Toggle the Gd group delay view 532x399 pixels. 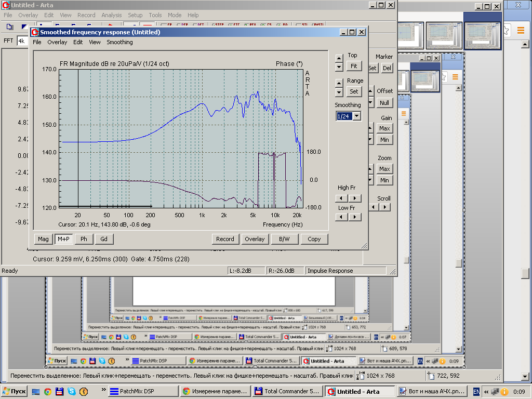(104, 239)
